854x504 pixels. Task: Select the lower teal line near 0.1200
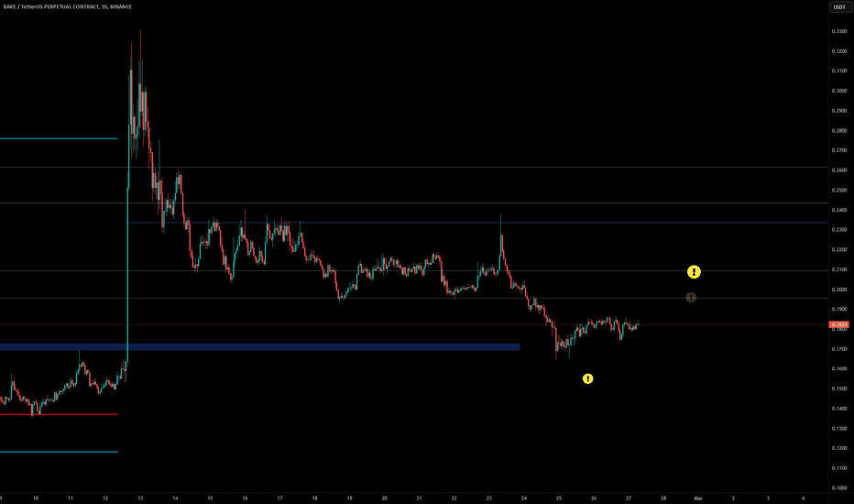pyautogui.click(x=59, y=452)
